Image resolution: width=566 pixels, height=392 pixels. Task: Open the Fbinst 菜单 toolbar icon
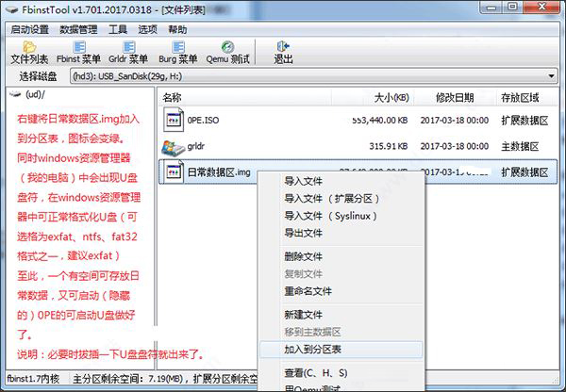click(78, 53)
